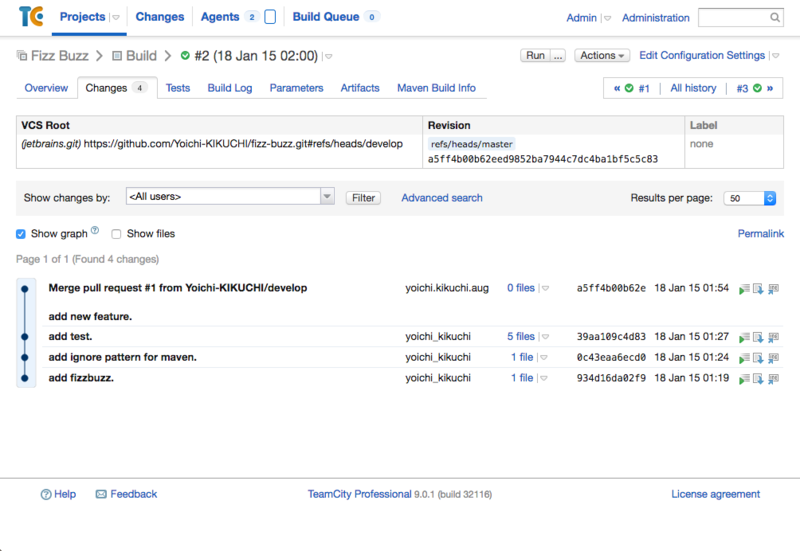Run a custom build with change a5ff4b00b62e
Viewport: 800px width, 551px height.
pyautogui.click(x=744, y=289)
